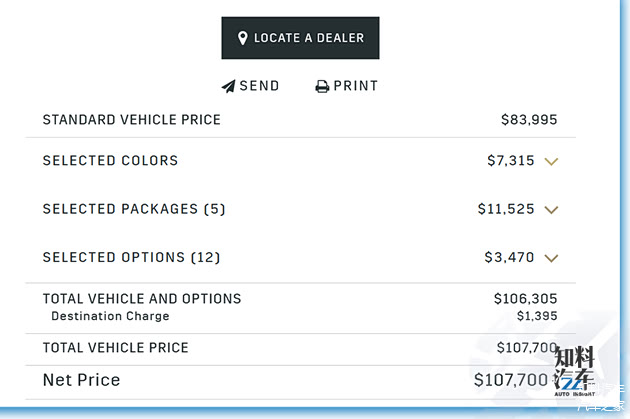
Task: Click the paper plane Send icon
Action: (228, 86)
